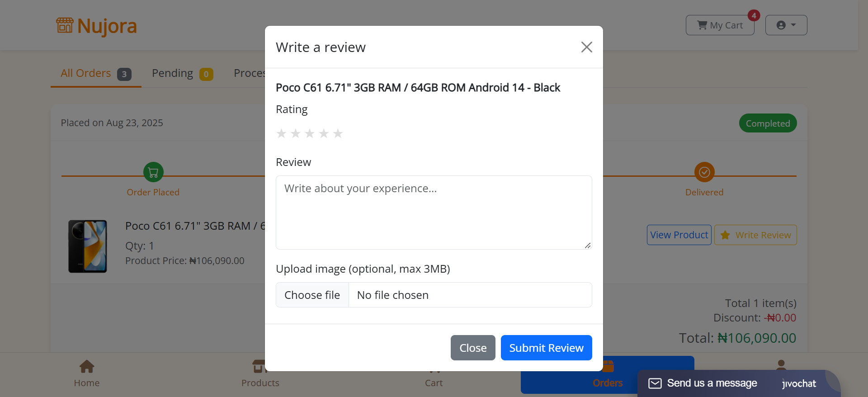
Task: Select the second rating star
Action: [295, 133]
